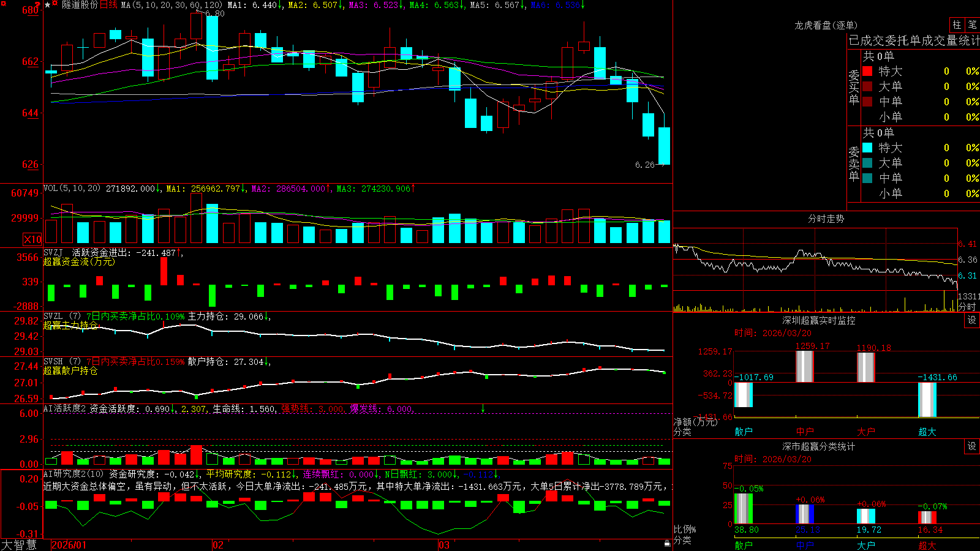This screenshot has height=551, width=980.
Task: Click 委买单 section label
Action: coord(854,86)
